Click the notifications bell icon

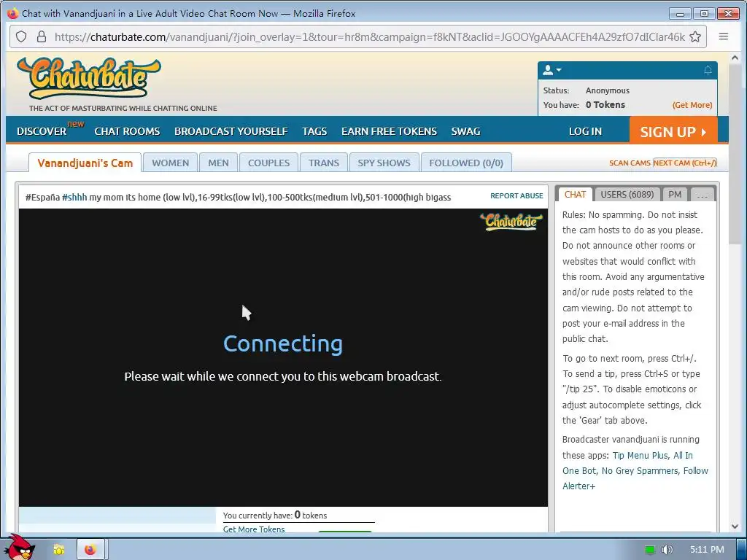pos(708,70)
